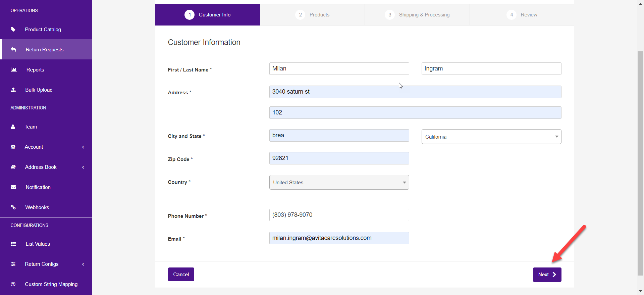Click the Phone Number field
Image resolution: width=644 pixels, height=295 pixels.
click(x=339, y=215)
